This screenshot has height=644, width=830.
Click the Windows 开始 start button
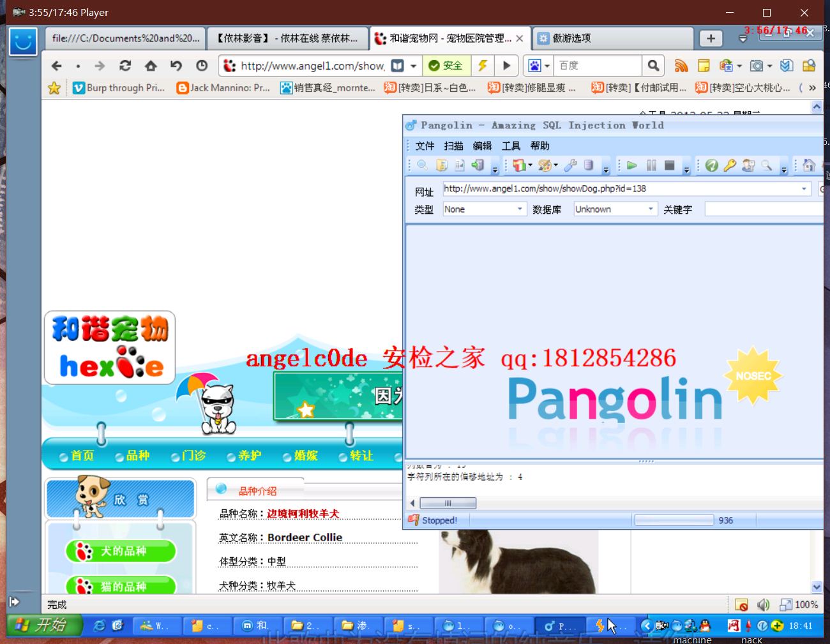(x=44, y=625)
